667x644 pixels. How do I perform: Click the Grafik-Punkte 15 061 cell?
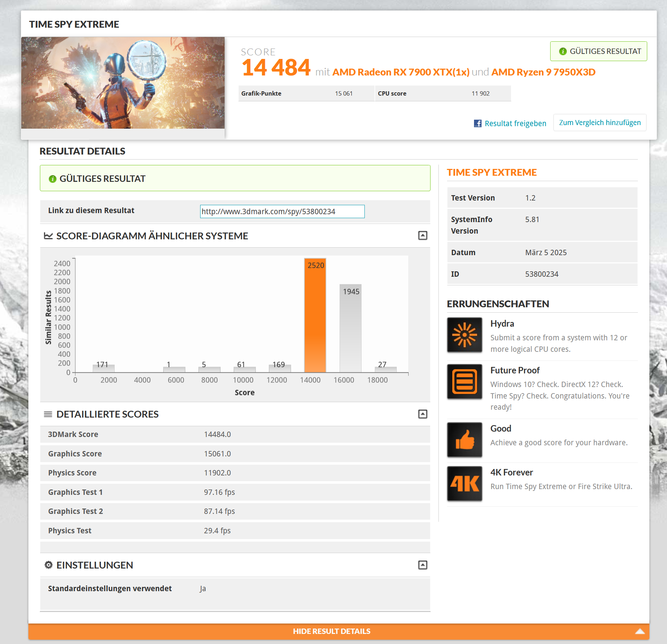coord(306,93)
